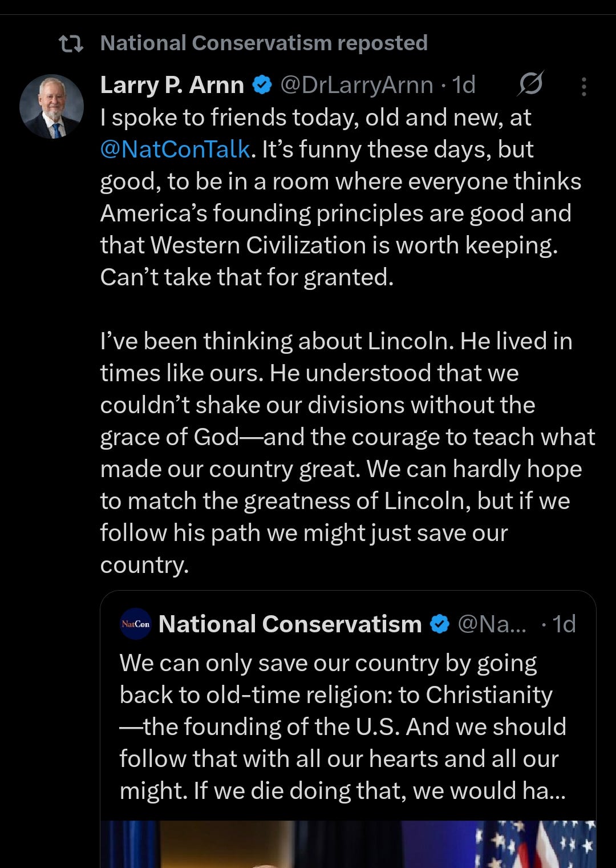Click the 1d timestamp on Arnn's post
Screen dimensions: 616x868
pos(464,85)
